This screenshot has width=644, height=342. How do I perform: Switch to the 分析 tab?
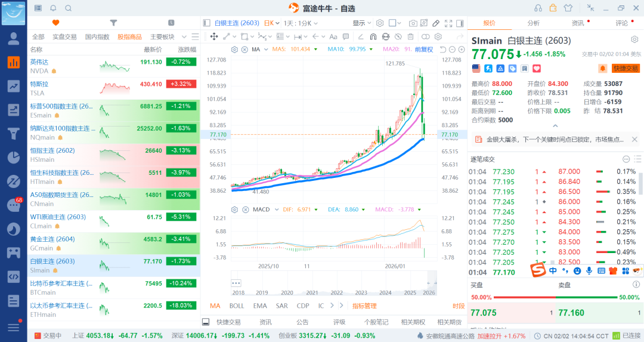534,23
